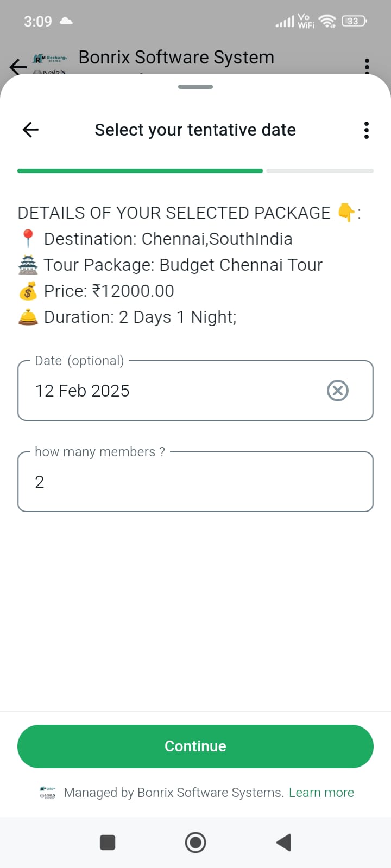Tap the Wi-Fi icon in the status bar

(327, 21)
